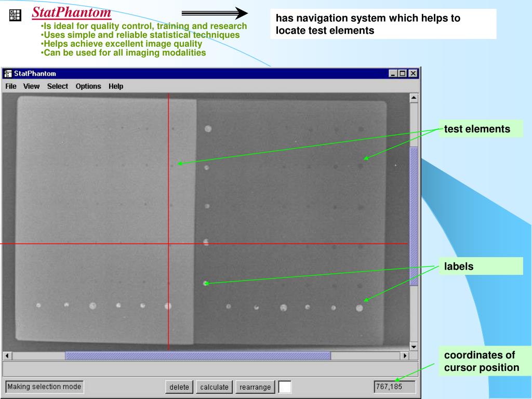The image size is (532, 399).
Task: Click the vertical scrollbar up arrow
Action: (414, 98)
